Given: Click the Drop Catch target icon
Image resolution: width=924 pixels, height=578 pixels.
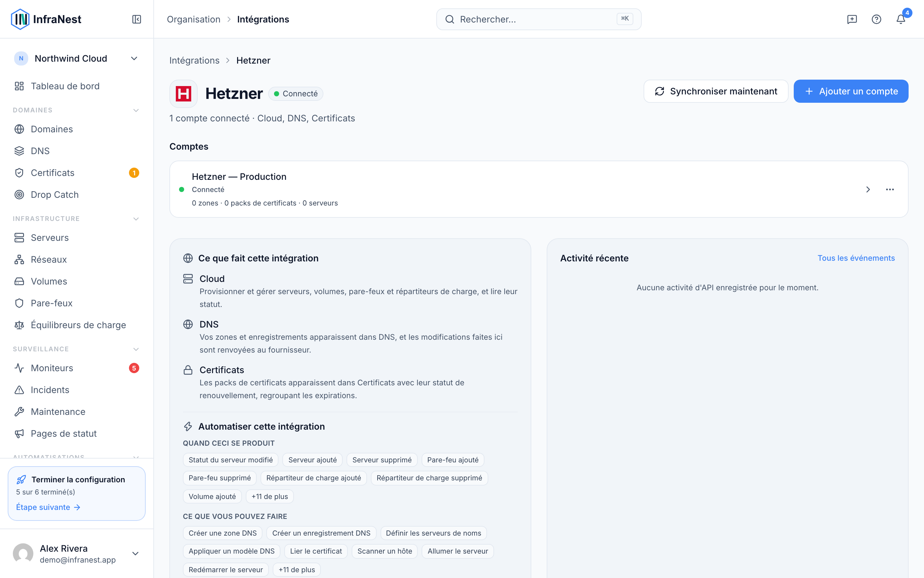Looking at the screenshot, I should 19,195.
